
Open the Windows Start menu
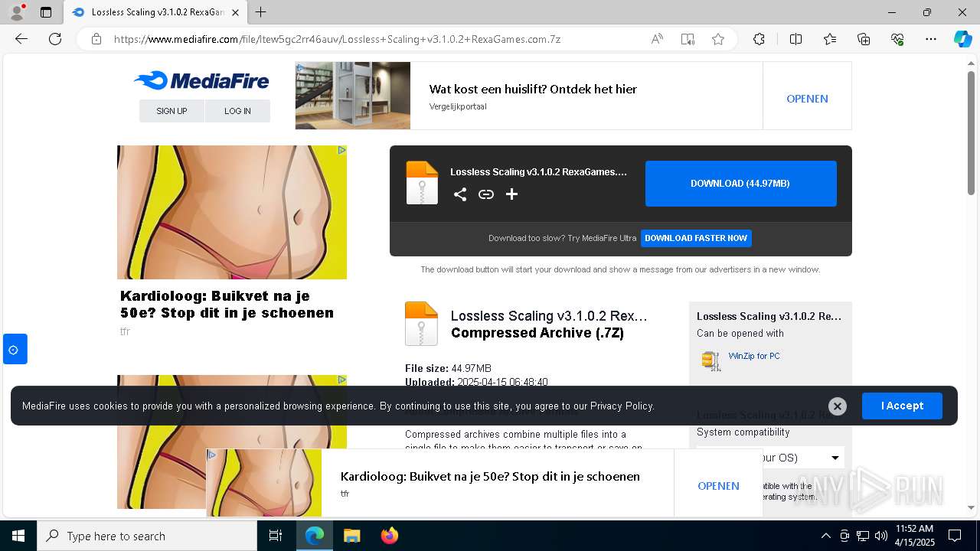point(18,536)
